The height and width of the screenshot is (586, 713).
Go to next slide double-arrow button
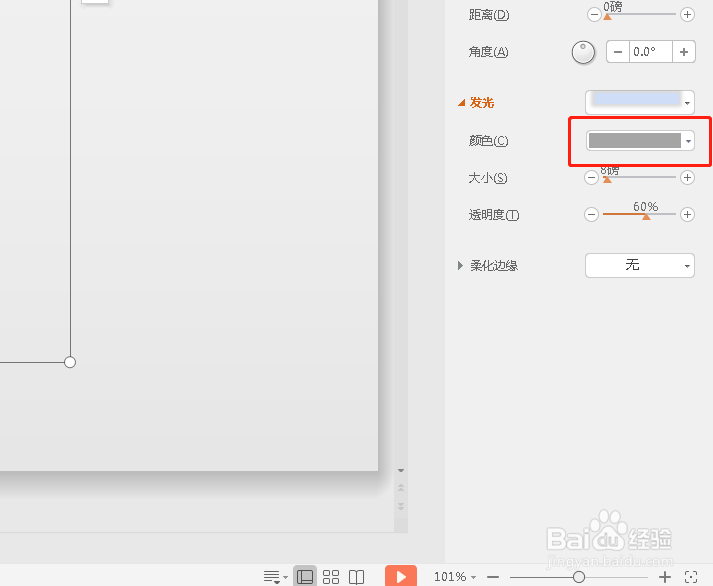tap(401, 506)
